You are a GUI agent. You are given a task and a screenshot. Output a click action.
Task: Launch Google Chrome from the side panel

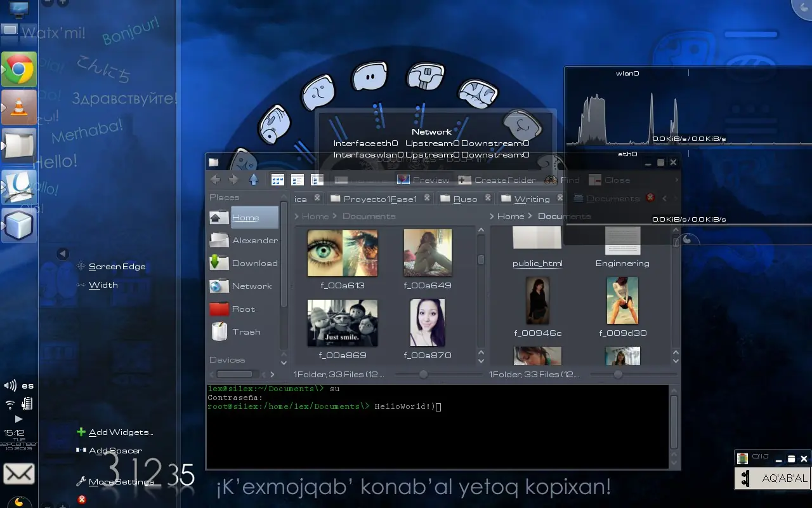pos(19,69)
